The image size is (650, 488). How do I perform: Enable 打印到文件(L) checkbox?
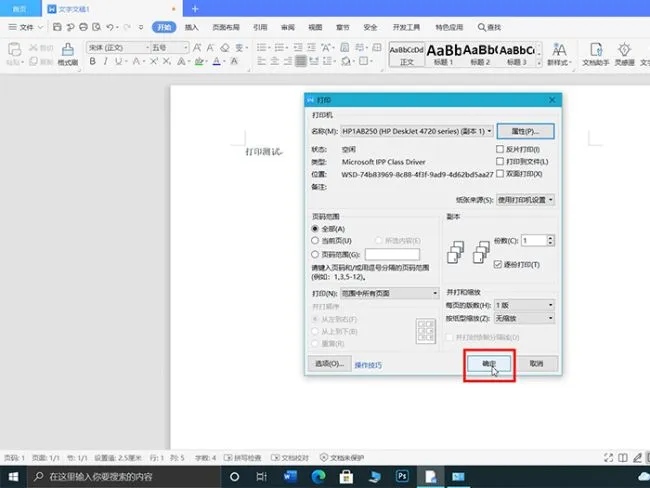[500, 161]
